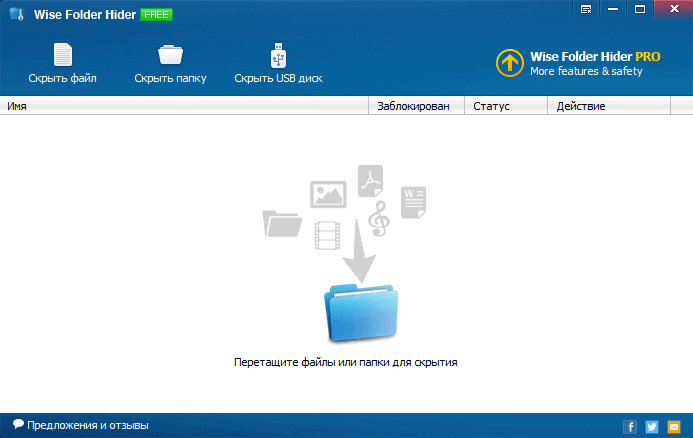Click the Скрыть папку label
The height and width of the screenshot is (438, 693).
coord(170,78)
